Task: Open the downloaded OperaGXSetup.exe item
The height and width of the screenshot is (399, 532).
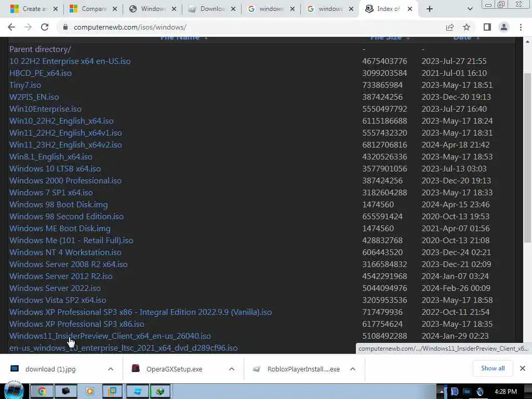Action: pos(175,369)
